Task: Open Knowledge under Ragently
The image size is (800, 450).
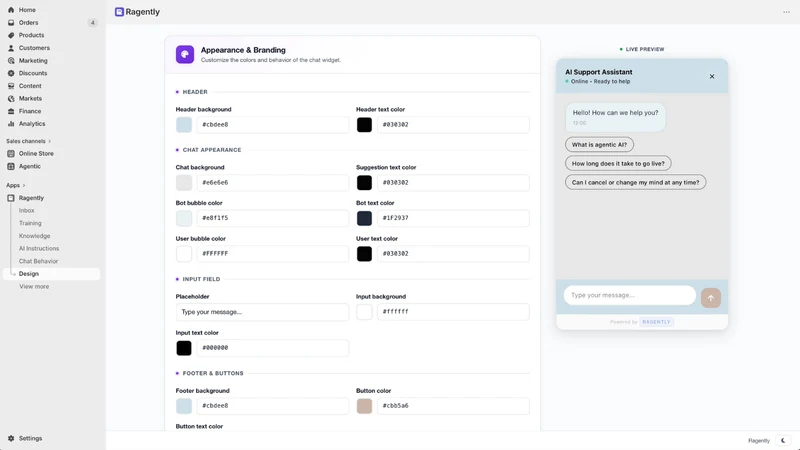Action: 35,236
